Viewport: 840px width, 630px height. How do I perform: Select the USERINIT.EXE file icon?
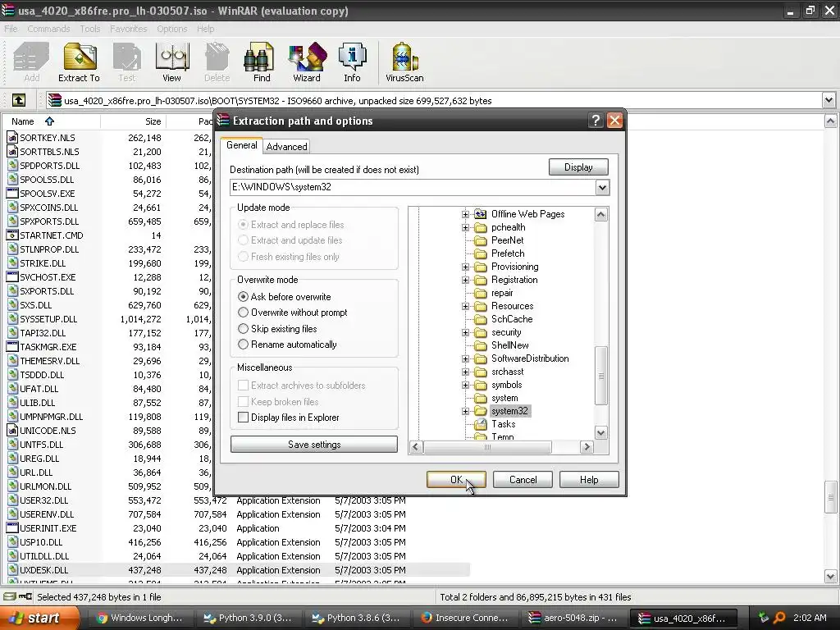point(11,527)
